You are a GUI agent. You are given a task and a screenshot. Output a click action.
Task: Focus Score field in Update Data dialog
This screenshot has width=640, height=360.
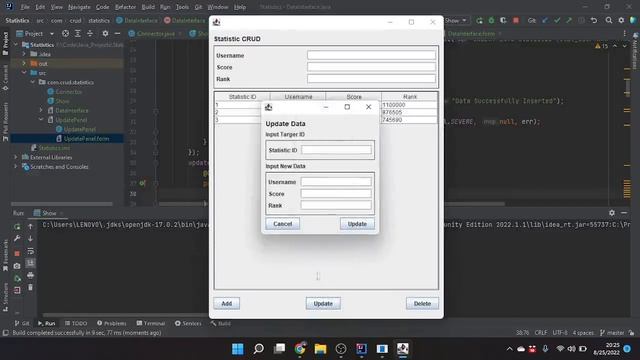coord(336,193)
